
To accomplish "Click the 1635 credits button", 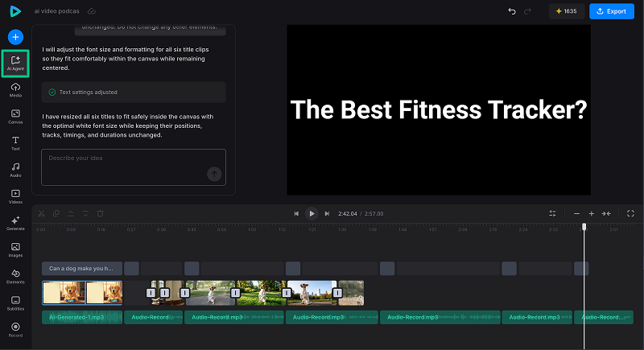I will pyautogui.click(x=567, y=11).
